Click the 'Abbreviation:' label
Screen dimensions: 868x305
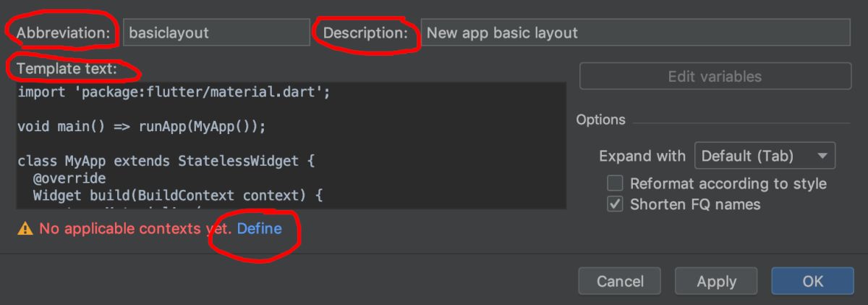point(64,33)
